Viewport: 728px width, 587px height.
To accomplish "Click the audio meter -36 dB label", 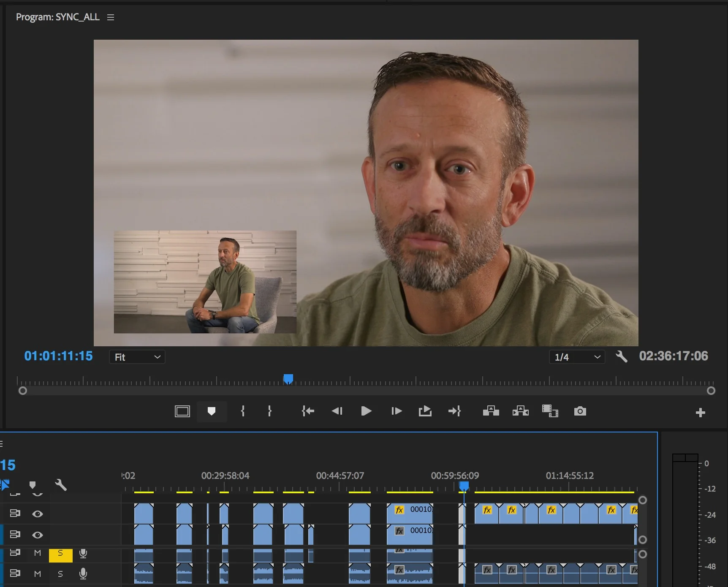I will tap(710, 541).
